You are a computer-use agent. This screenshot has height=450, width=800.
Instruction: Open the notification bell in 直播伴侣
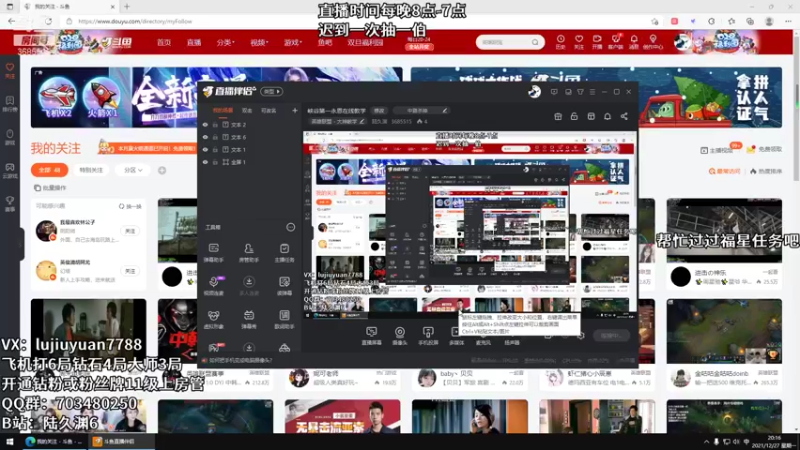click(x=607, y=116)
